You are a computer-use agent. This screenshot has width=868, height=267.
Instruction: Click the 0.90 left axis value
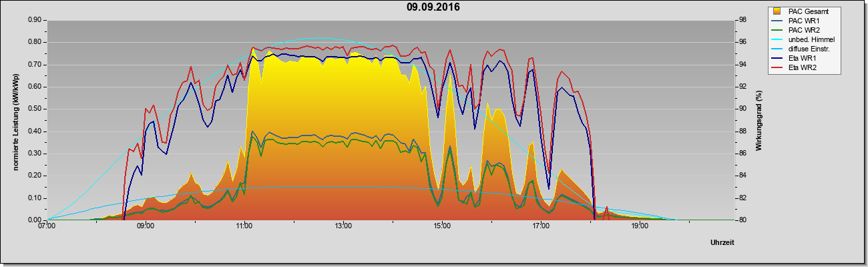pos(35,20)
